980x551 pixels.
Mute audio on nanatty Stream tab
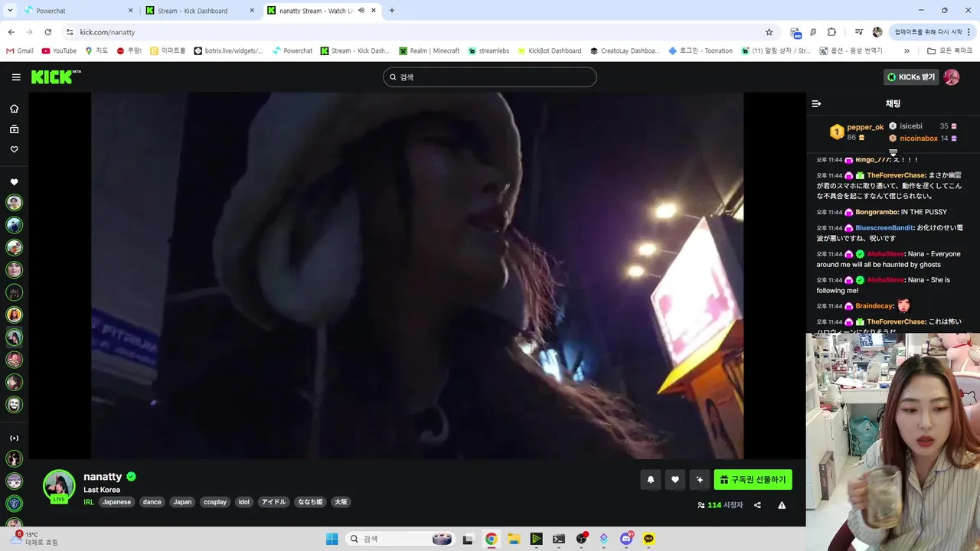pos(361,11)
